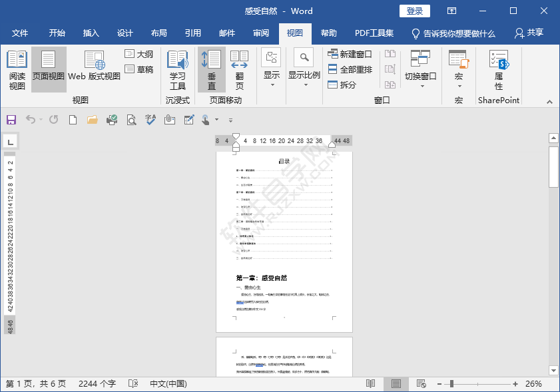Expand the 显示比例 (Zoom) dropdown
This screenshot has width=560, height=392.
[x=304, y=68]
